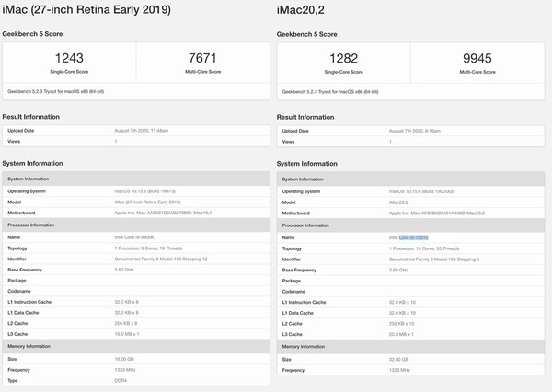
Task: Click upload date 'August 7th 2020, 8:16am'
Action: pyautogui.click(x=415, y=131)
